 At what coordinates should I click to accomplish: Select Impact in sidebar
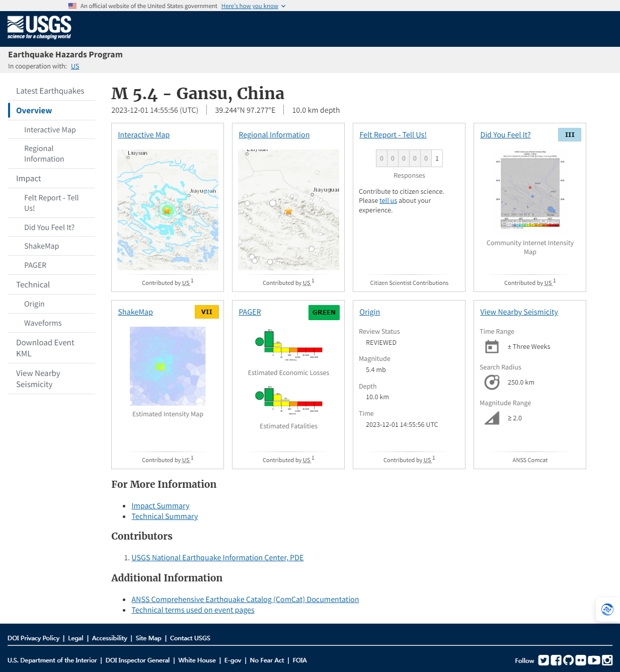29,178
